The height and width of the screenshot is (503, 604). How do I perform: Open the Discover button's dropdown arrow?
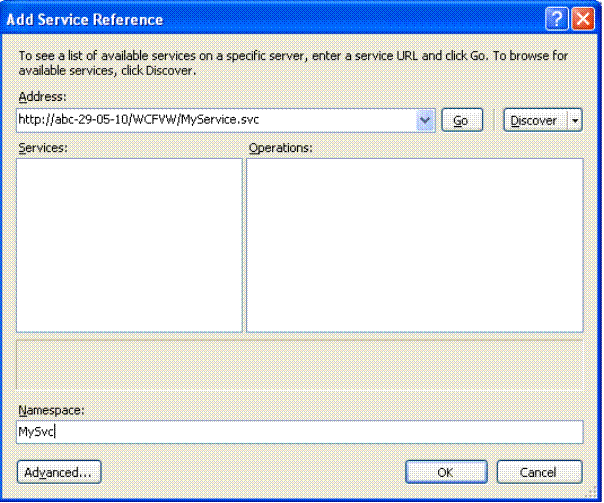[575, 121]
